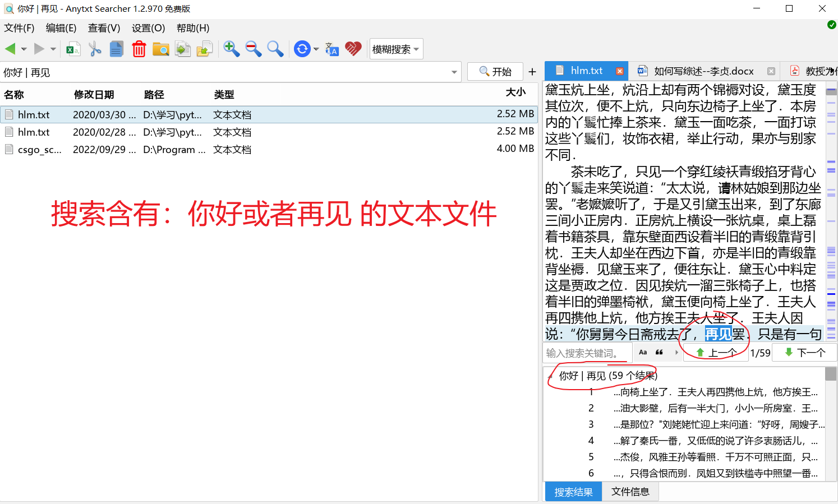Click the translate language icon
The width and height of the screenshot is (838, 504).
pos(331,49)
